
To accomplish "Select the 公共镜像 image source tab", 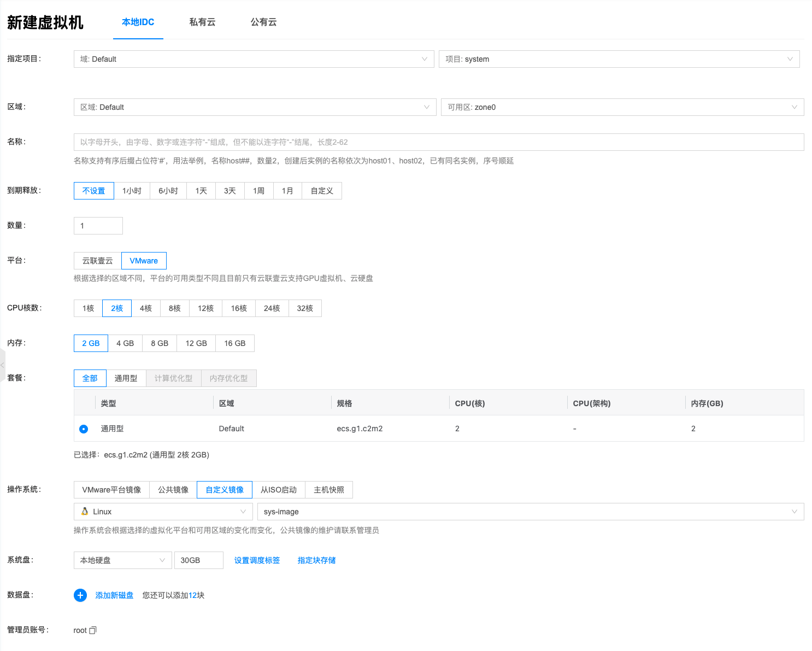I will point(173,490).
